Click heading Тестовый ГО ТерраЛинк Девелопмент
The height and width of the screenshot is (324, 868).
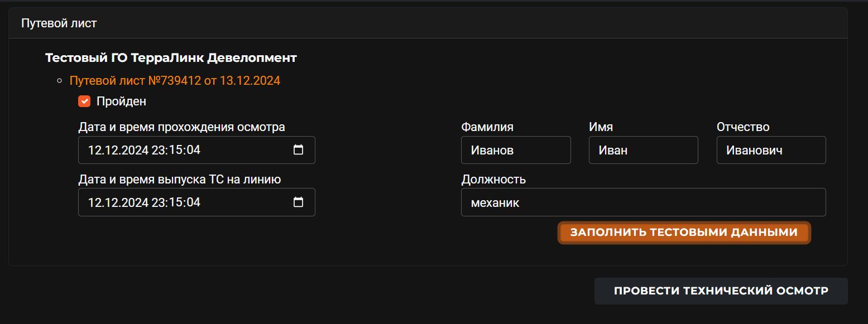pos(171,57)
